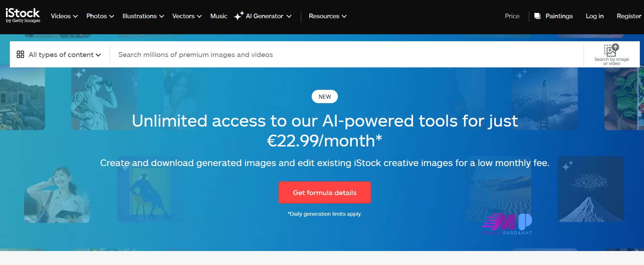Click Get formula details button

pyautogui.click(x=325, y=193)
